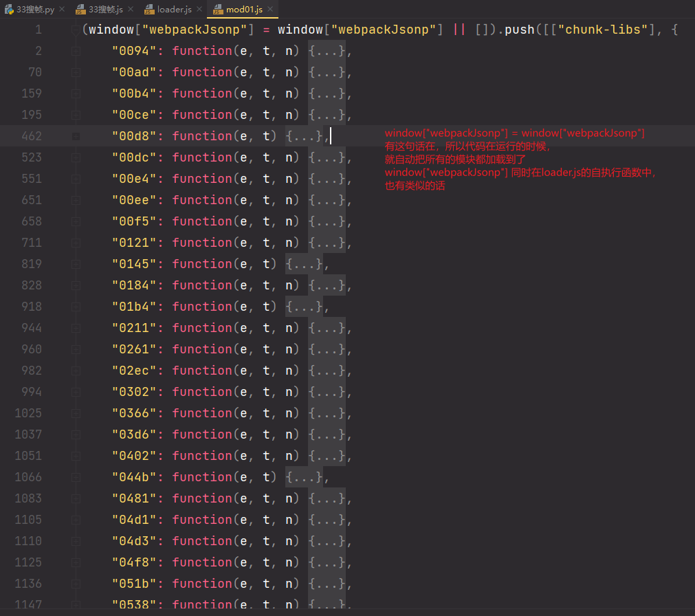
Task: Click the JS file icon on 33搜帧.js tab
Action: coord(80,10)
